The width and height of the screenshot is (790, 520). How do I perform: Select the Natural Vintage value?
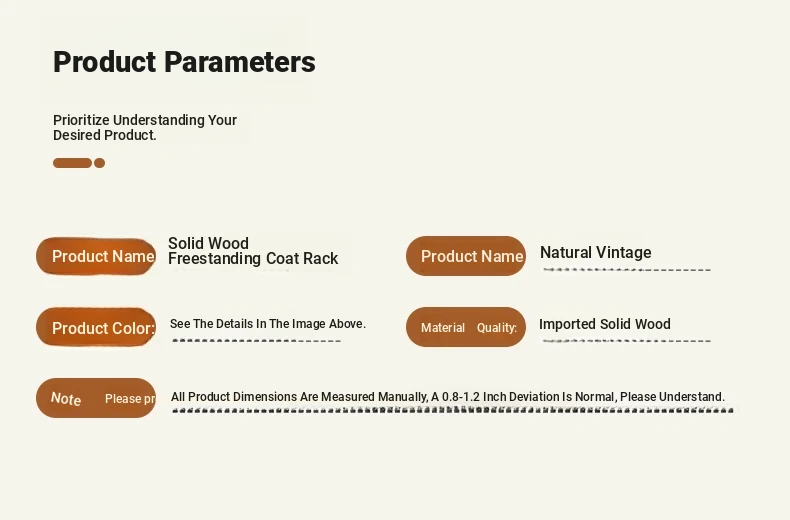click(x=596, y=252)
